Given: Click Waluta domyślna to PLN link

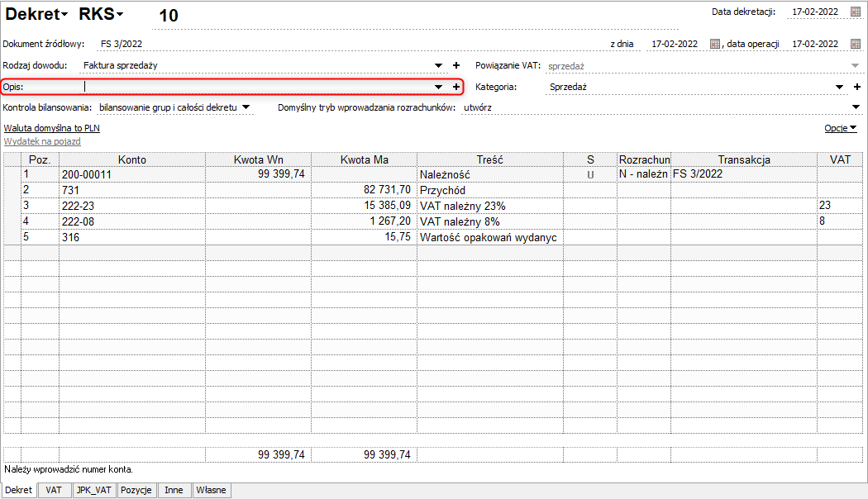Looking at the screenshot, I should [52, 128].
